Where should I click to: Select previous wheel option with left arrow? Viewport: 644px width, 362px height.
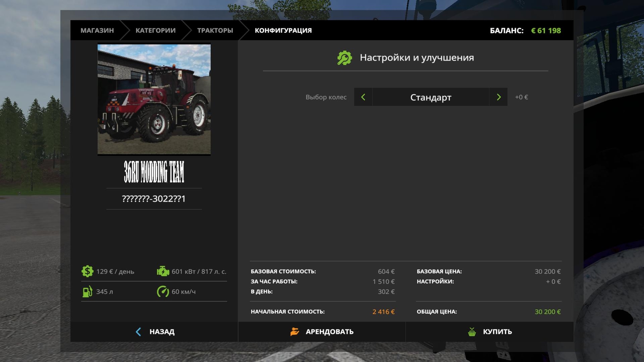point(363,97)
